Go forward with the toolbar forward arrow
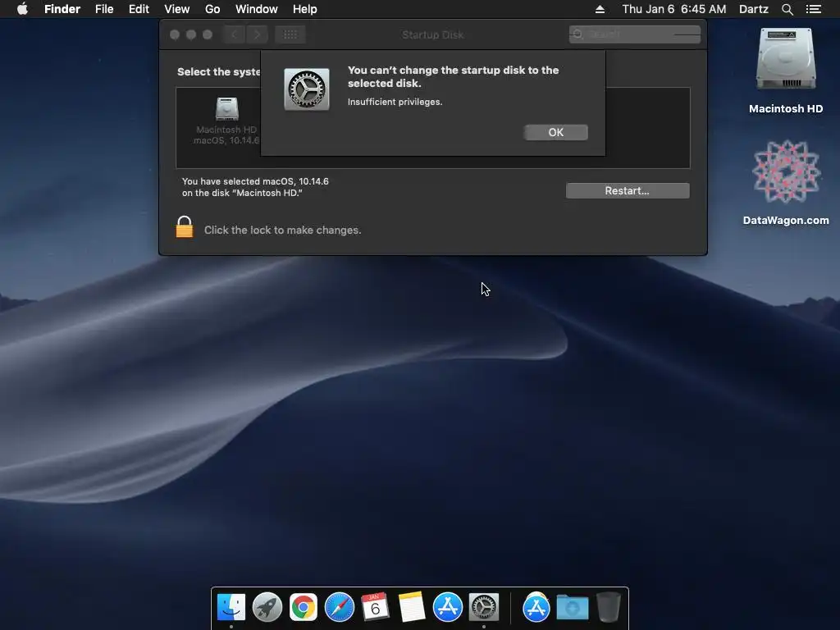840x630 pixels. pyautogui.click(x=257, y=34)
